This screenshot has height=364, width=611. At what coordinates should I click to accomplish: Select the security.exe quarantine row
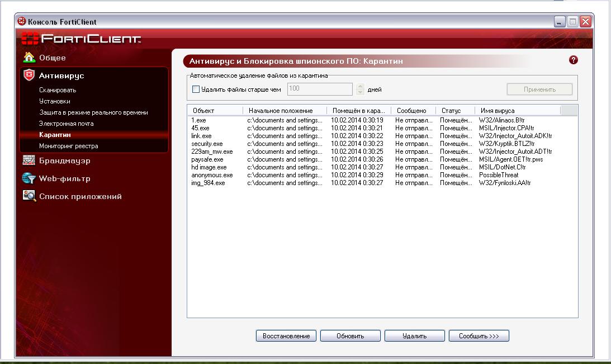(x=374, y=144)
